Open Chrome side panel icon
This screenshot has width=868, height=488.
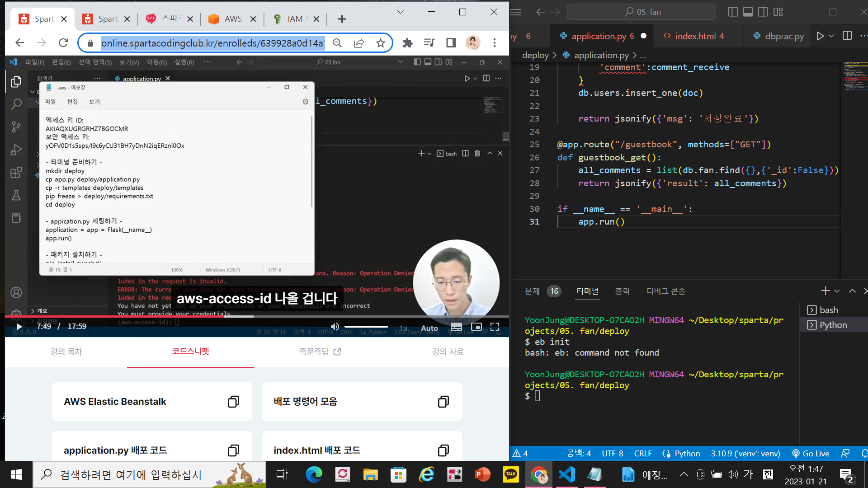coord(451,43)
